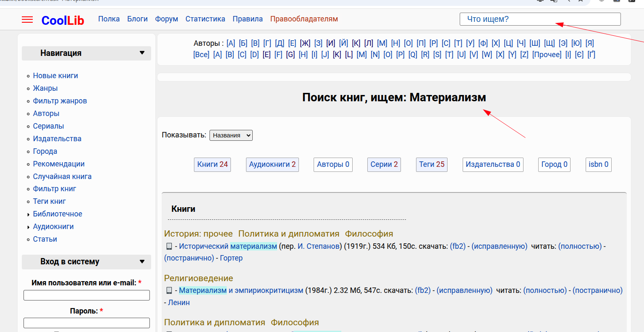Image resolution: width=644 pixels, height=332 pixels.
Task: Expand the Библиотечное tree item
Action: pyautogui.click(x=28, y=214)
